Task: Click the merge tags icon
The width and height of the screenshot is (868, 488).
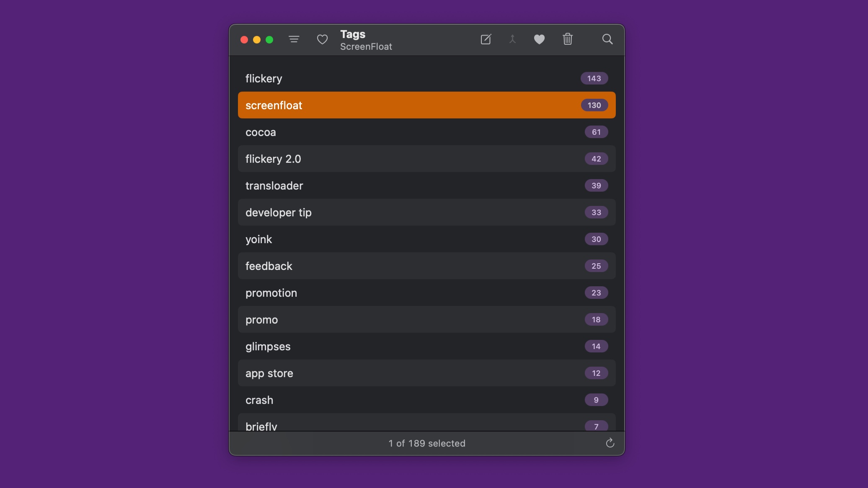Action: pyautogui.click(x=512, y=39)
